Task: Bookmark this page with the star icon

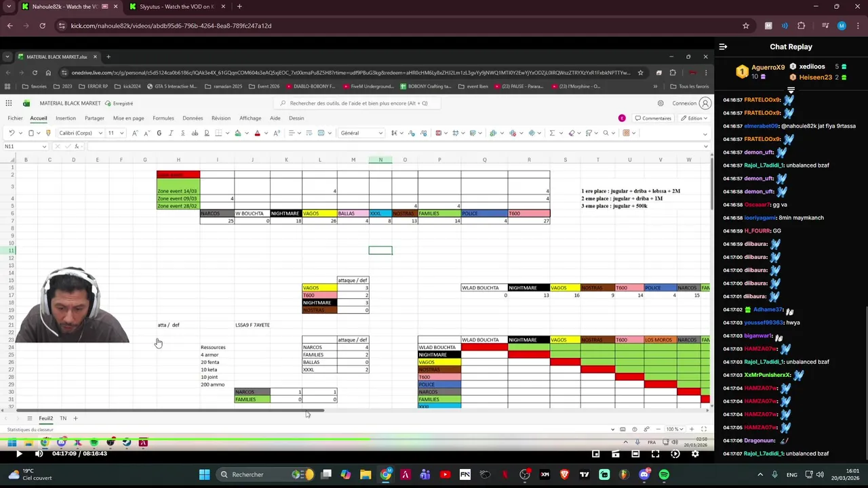Action: pyautogui.click(x=746, y=26)
